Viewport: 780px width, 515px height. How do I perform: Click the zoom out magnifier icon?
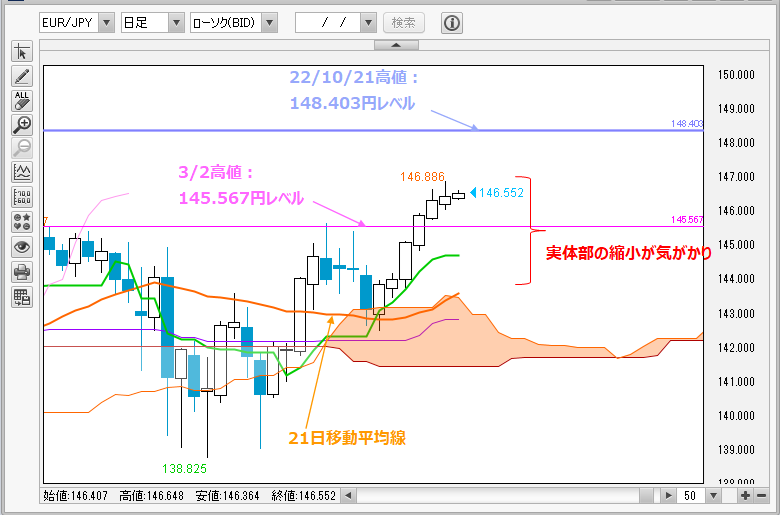[22, 148]
